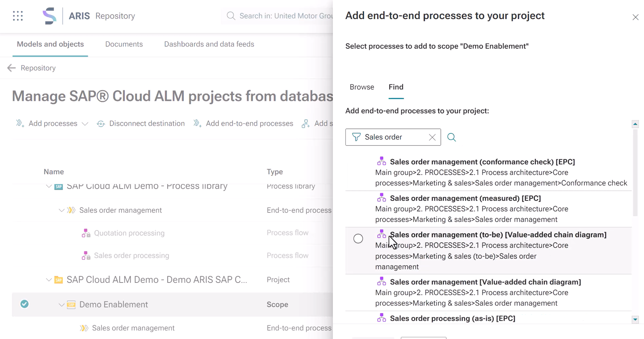The height and width of the screenshot is (339, 644).
Task: Select the Sales order management (to-be) radio button
Action: (x=358, y=239)
